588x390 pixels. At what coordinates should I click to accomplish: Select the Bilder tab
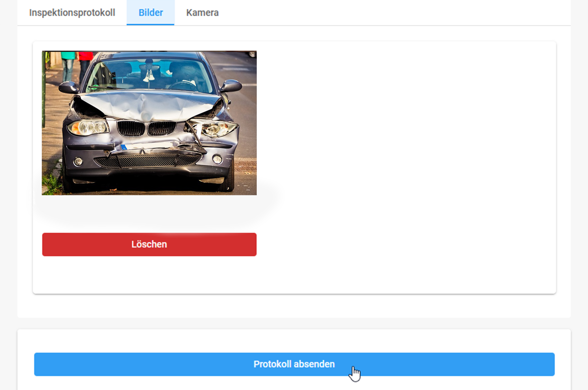151,13
